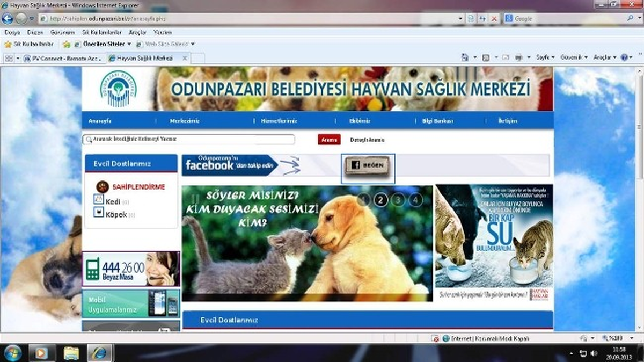
Task: Show slide 4 of the slideshow
Action: coord(415,200)
